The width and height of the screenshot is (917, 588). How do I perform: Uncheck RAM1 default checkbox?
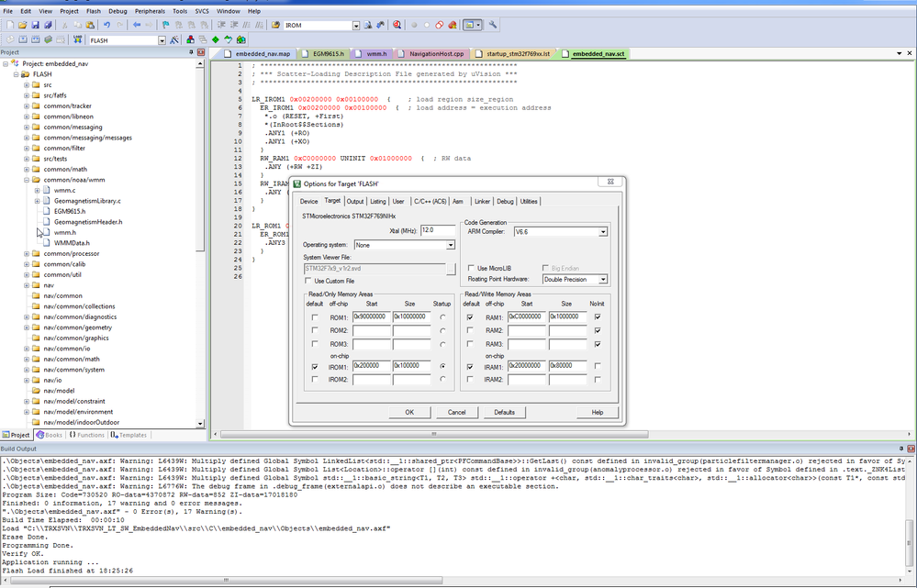point(470,317)
